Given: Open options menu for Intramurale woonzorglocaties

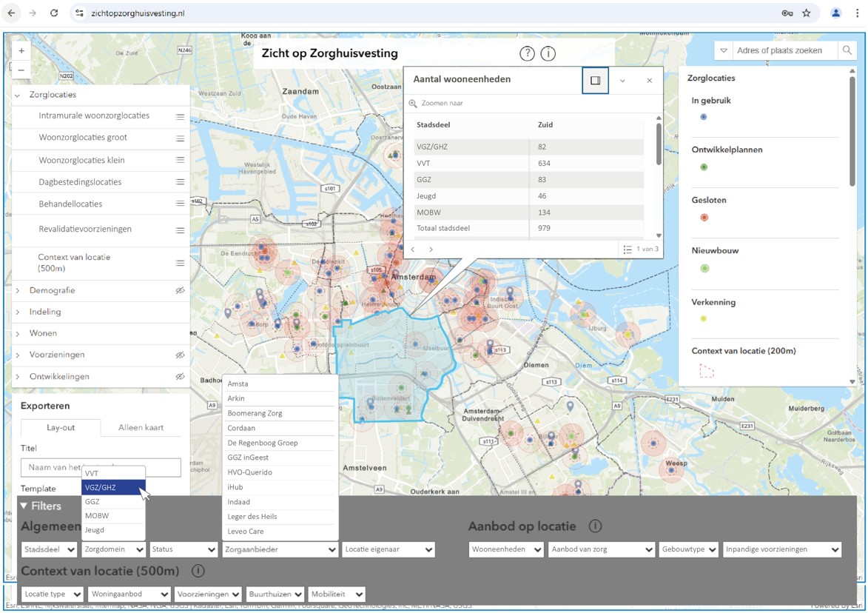Looking at the screenshot, I should (180, 117).
